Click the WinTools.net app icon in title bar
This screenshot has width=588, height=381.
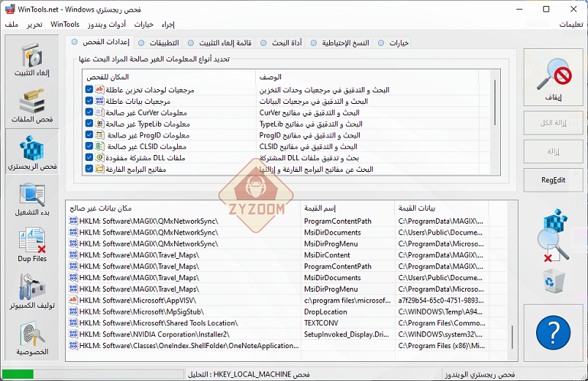coord(10,9)
